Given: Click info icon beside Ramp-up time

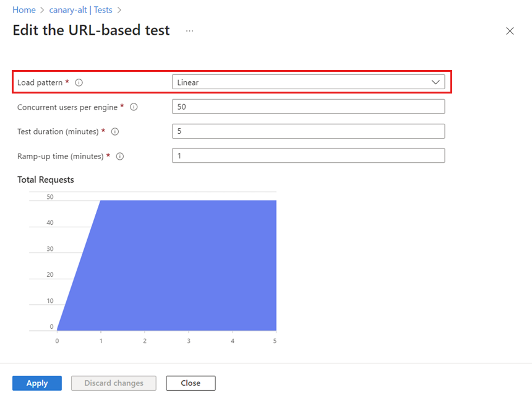Looking at the screenshot, I should 120,157.
